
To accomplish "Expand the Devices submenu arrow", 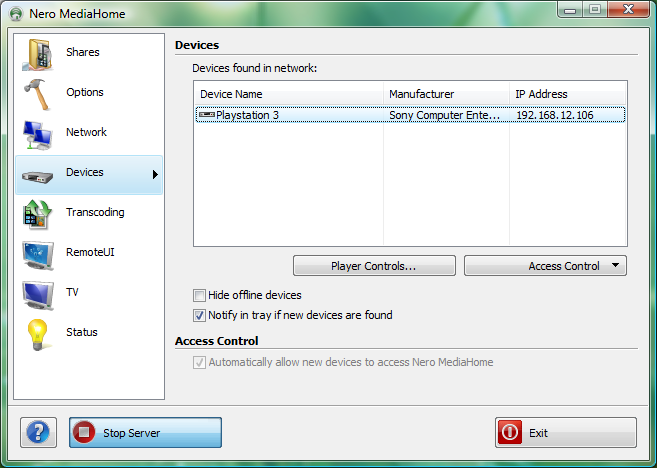I will click(x=155, y=174).
